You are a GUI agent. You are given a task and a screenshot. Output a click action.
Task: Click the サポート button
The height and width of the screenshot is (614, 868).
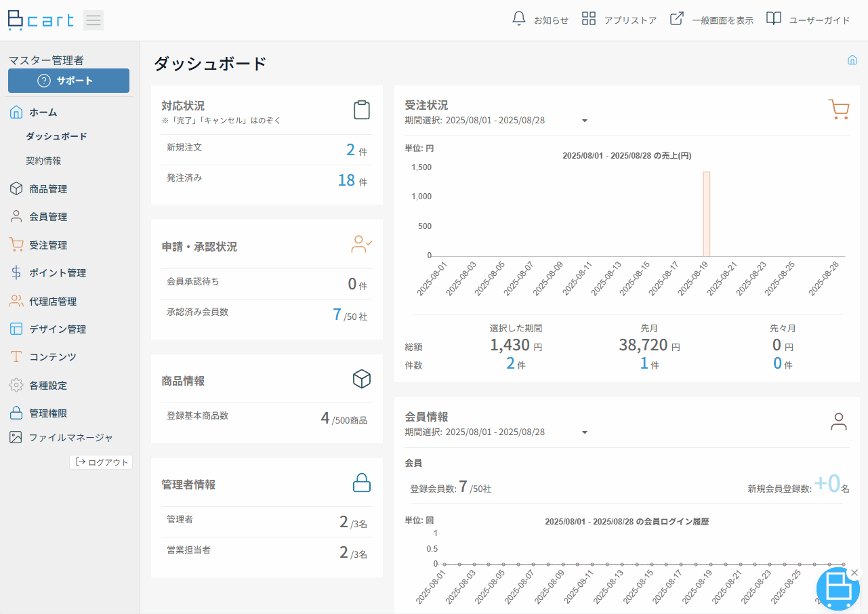pyautogui.click(x=68, y=81)
